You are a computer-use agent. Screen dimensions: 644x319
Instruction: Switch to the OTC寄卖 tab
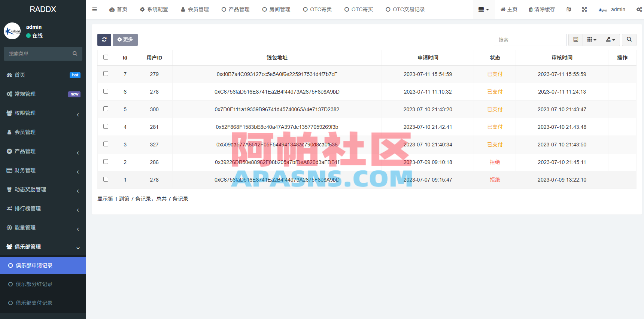tap(317, 9)
